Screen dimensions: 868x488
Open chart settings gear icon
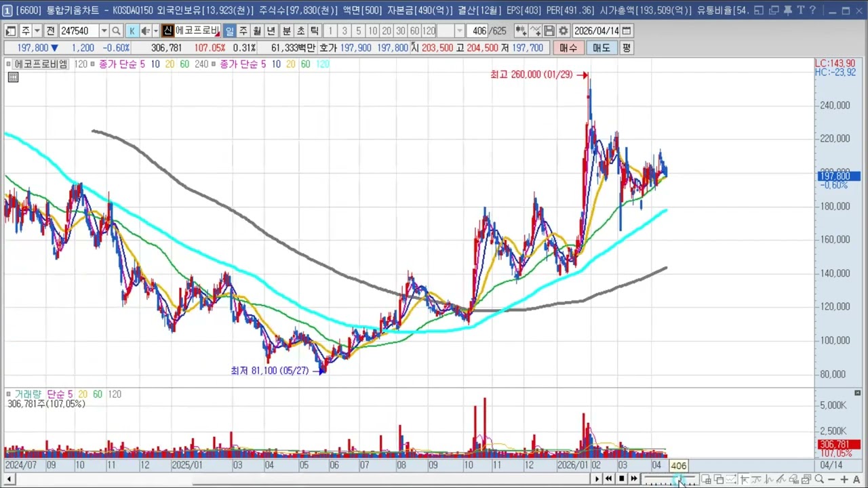563,31
